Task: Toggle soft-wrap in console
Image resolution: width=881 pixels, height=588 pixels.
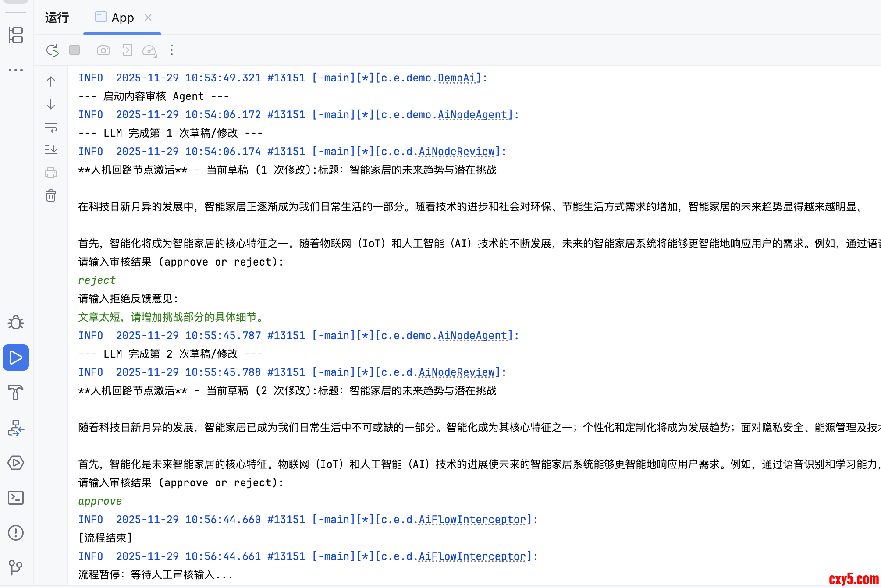Action: point(51,128)
